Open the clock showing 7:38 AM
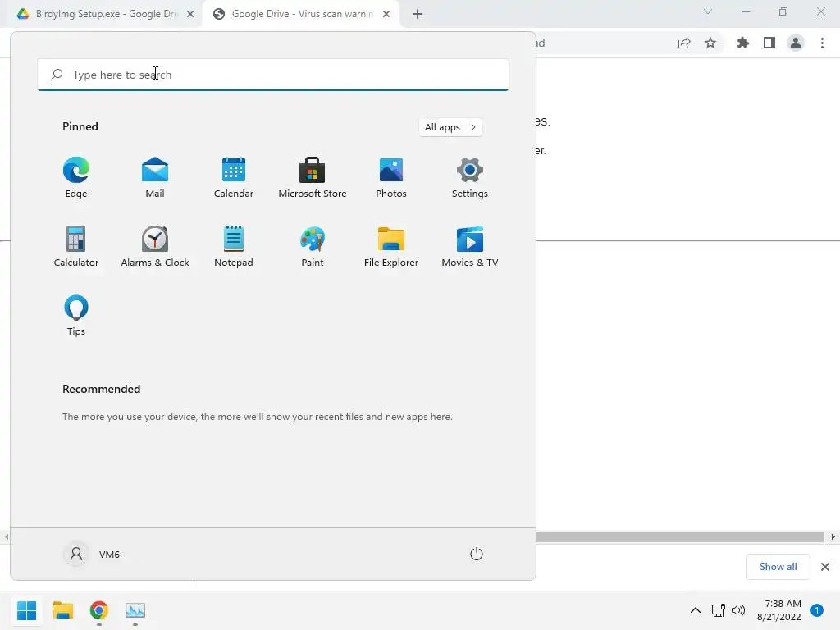Screen dimensions: 840x630 pyautogui.click(x=779, y=610)
